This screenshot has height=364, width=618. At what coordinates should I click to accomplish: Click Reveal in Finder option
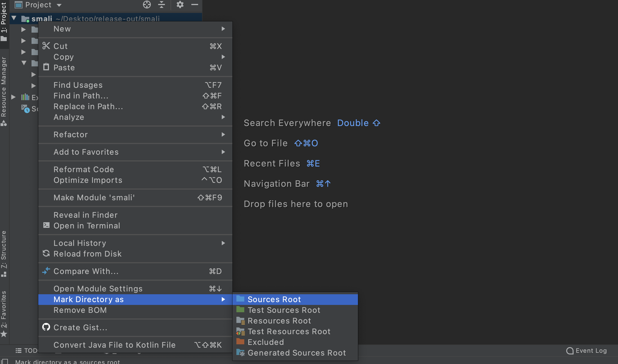pyautogui.click(x=85, y=215)
